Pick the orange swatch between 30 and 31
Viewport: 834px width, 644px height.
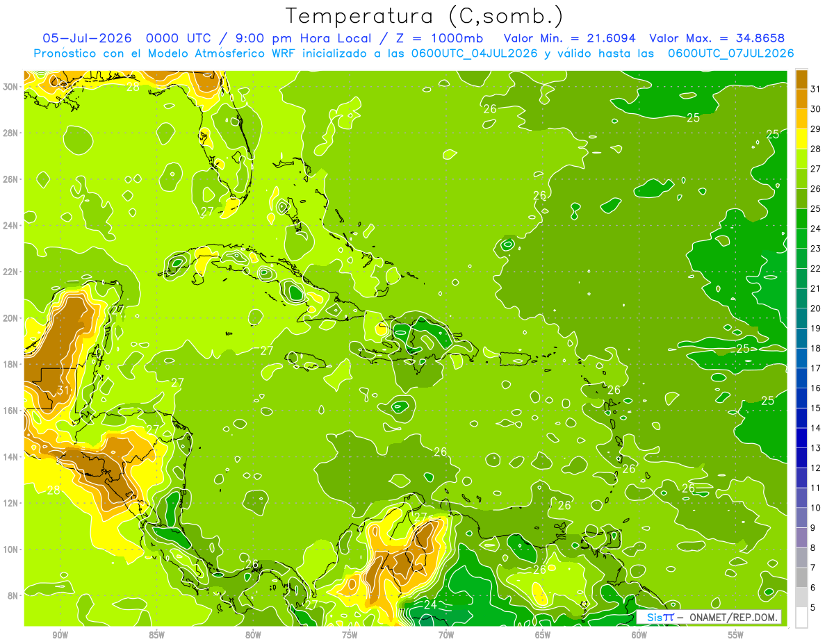point(801,98)
